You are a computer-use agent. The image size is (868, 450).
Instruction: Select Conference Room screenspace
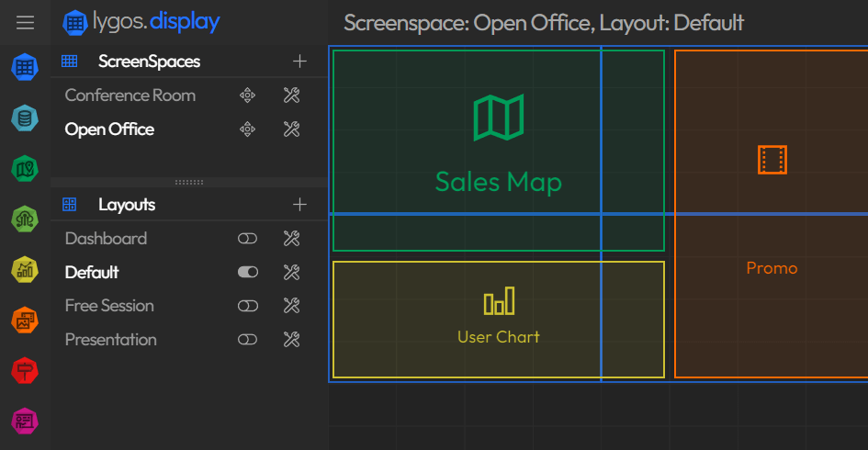click(x=130, y=96)
